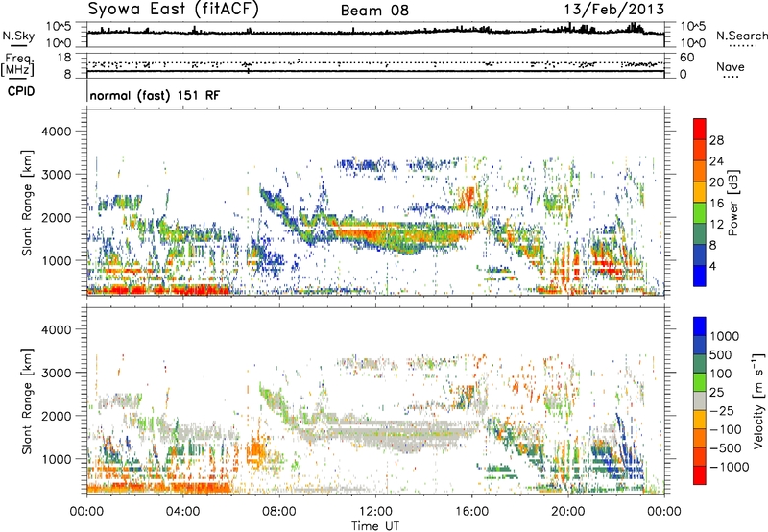Click the '4' tick on the power colorbar

click(713, 266)
